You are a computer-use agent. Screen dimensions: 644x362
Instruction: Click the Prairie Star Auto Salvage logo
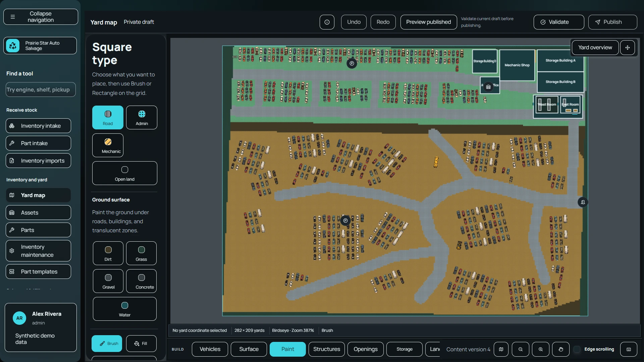[x=13, y=46]
